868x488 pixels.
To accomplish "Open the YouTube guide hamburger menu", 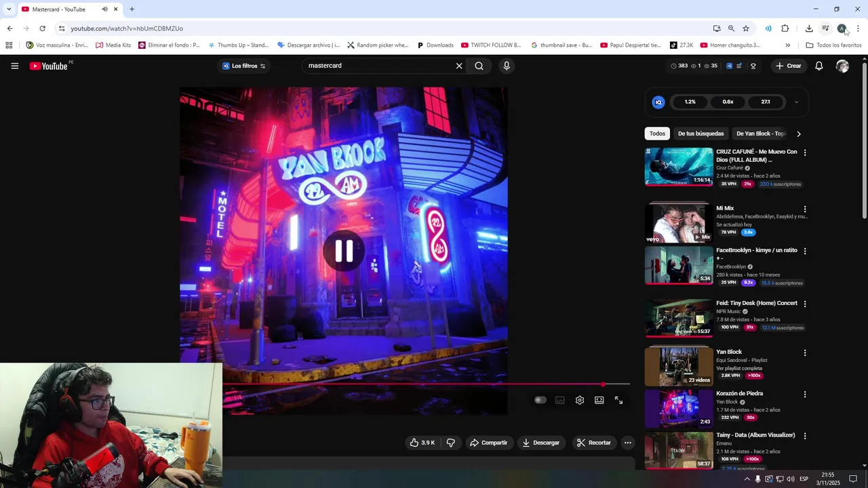I will pyautogui.click(x=14, y=66).
